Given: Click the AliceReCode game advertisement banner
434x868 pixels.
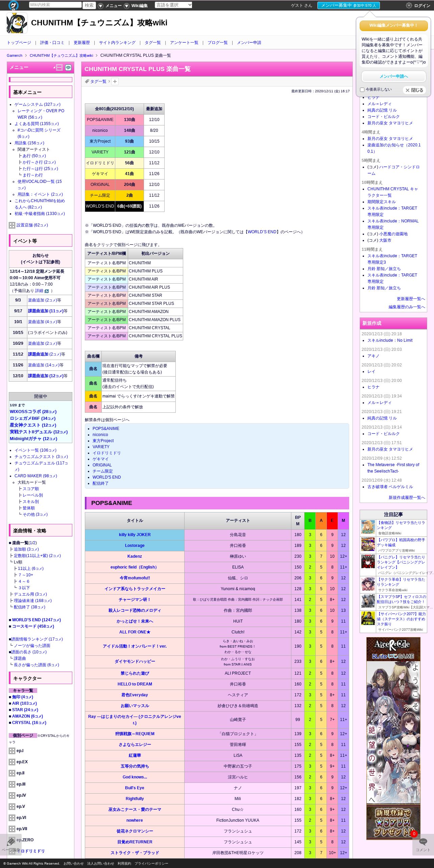Looking at the screenshot, I should click(393, 738).
